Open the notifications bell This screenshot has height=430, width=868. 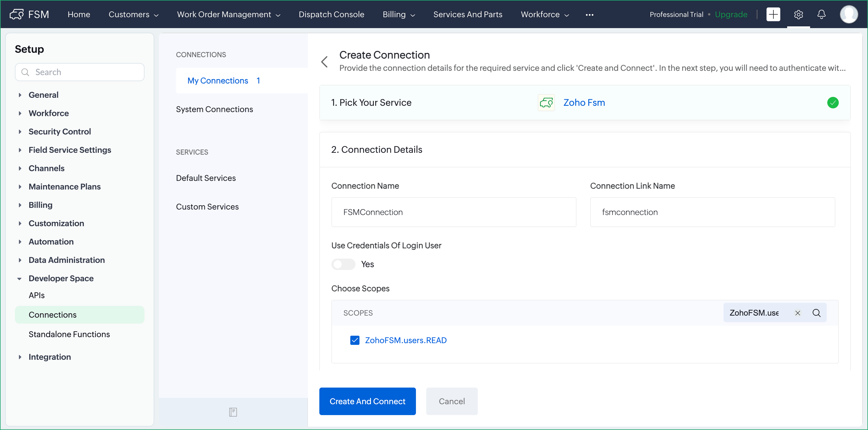pyautogui.click(x=822, y=14)
